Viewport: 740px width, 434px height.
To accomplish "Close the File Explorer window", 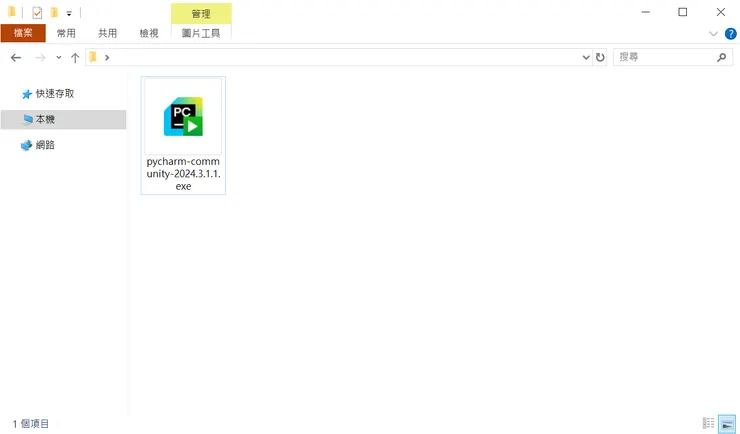I will (721, 12).
